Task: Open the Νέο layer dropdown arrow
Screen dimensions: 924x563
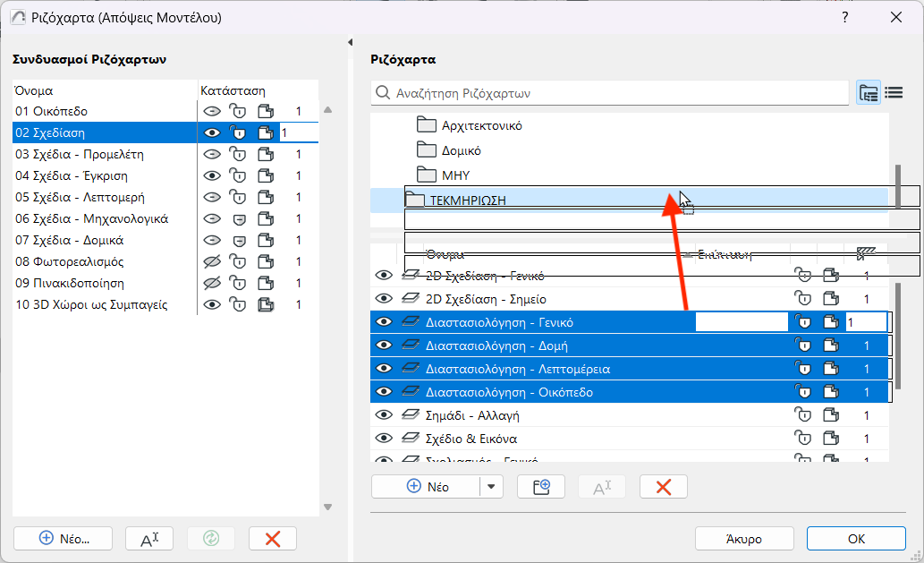Action: click(492, 487)
